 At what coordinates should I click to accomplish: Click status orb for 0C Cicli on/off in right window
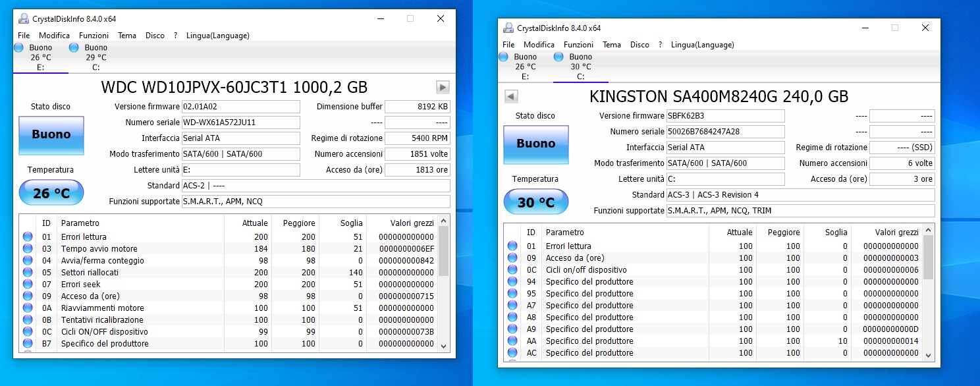point(512,269)
